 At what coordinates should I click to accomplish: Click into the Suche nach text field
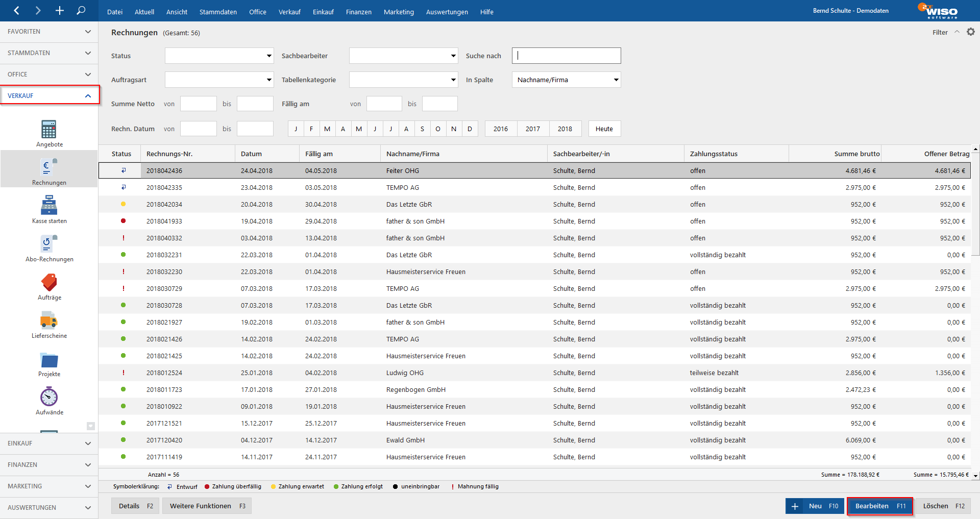tap(566, 56)
